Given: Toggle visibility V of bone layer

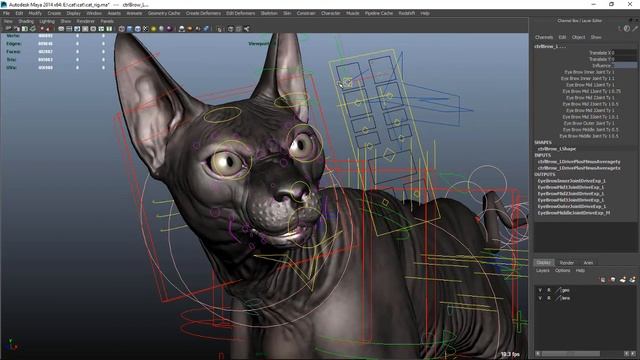Looking at the screenshot, I should tap(540, 298).
